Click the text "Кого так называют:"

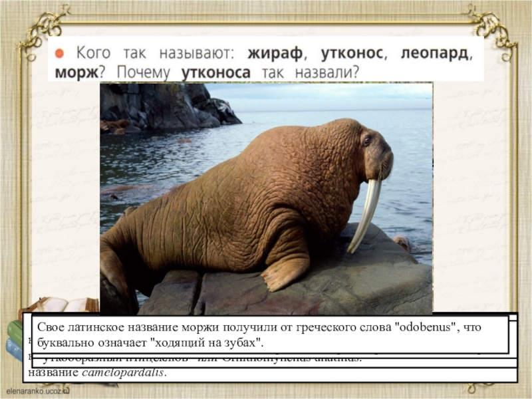[156, 53]
